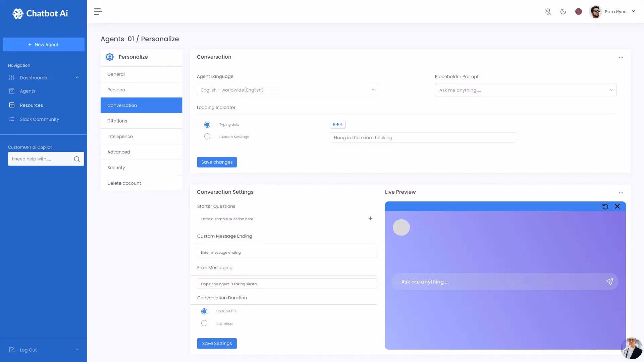Image resolution: width=644 pixels, height=362 pixels.
Task: Click the hamburger menu icon
Action: pos(98,12)
